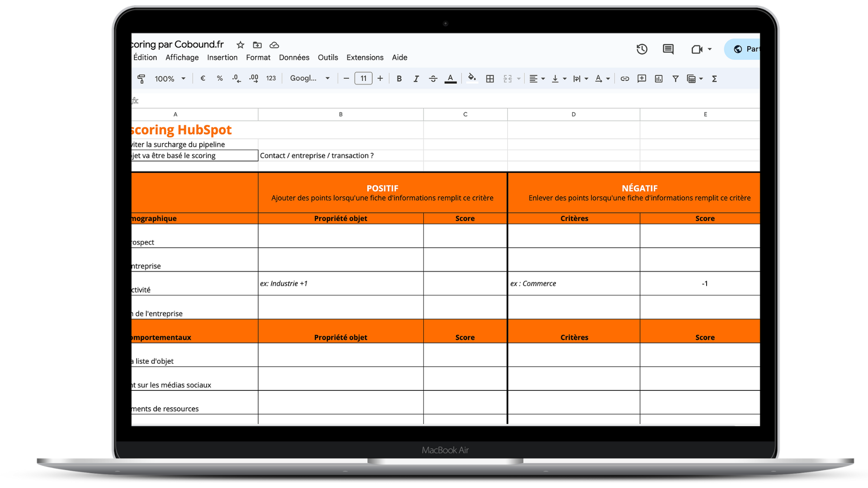The width and height of the screenshot is (868, 488).
Task: Toggle italic text formatting
Action: coord(416,79)
